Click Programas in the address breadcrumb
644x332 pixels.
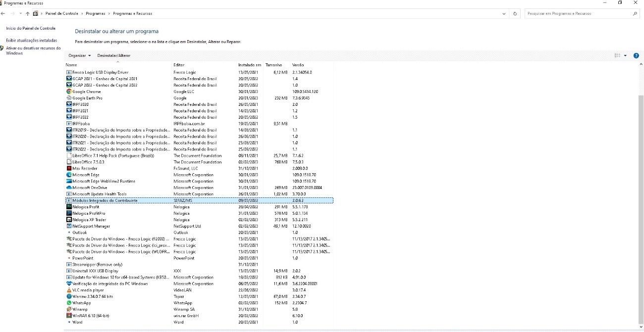tap(95, 14)
